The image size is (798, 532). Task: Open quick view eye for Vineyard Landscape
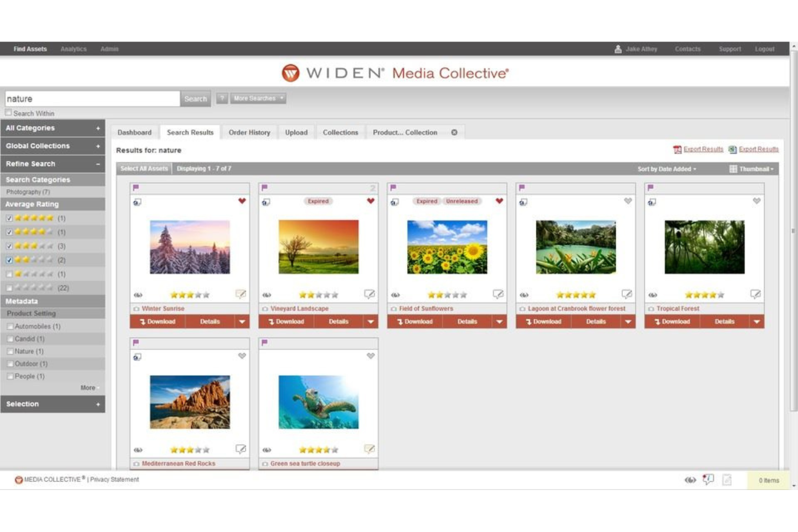(267, 295)
